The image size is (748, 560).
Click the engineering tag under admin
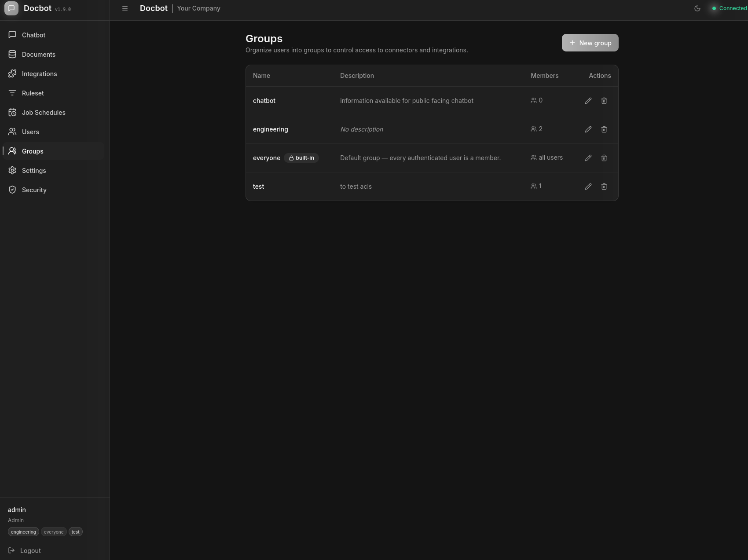(x=23, y=532)
